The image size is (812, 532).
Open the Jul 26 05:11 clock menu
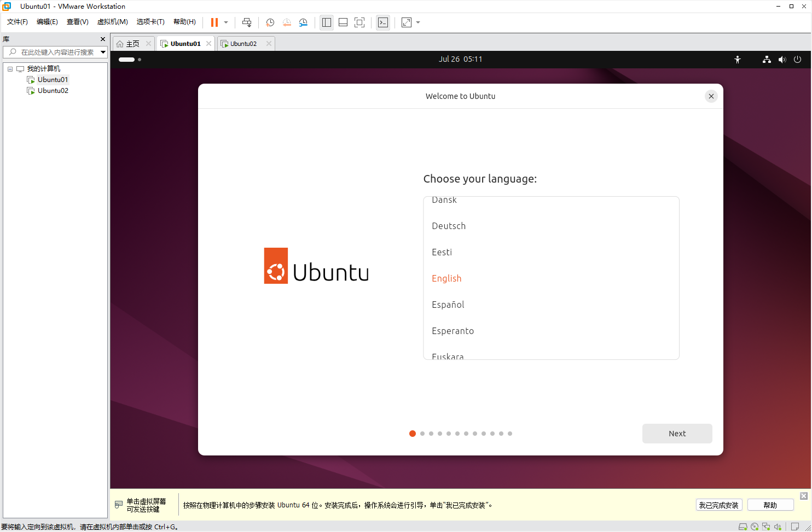tap(460, 59)
